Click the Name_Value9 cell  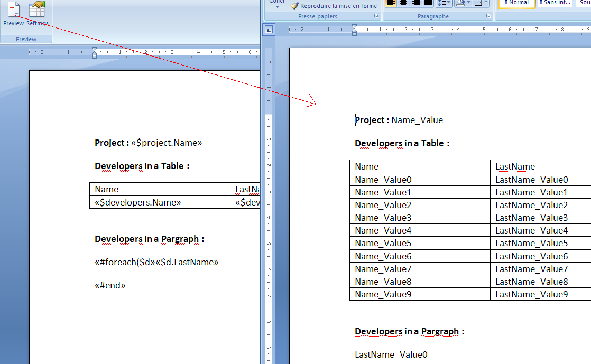(420, 294)
